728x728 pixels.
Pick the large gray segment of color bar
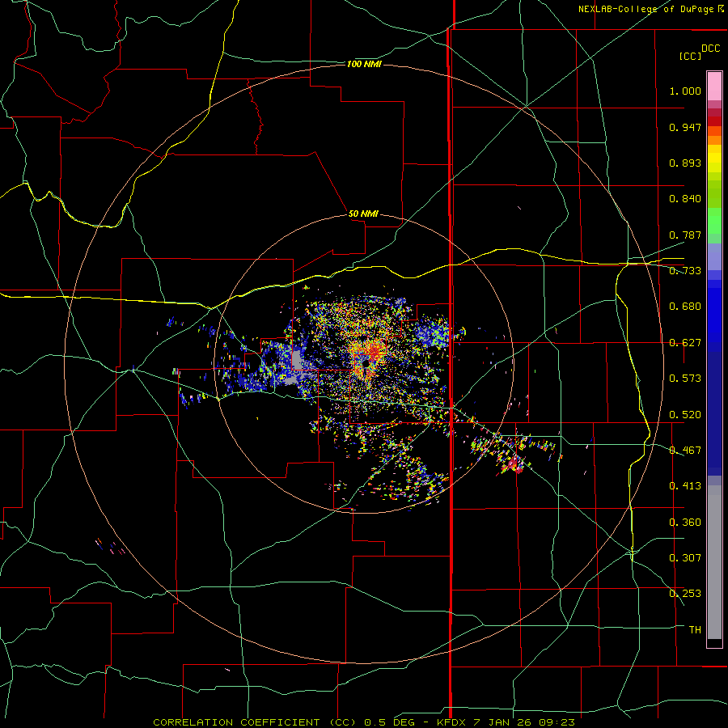pyautogui.click(x=714, y=562)
